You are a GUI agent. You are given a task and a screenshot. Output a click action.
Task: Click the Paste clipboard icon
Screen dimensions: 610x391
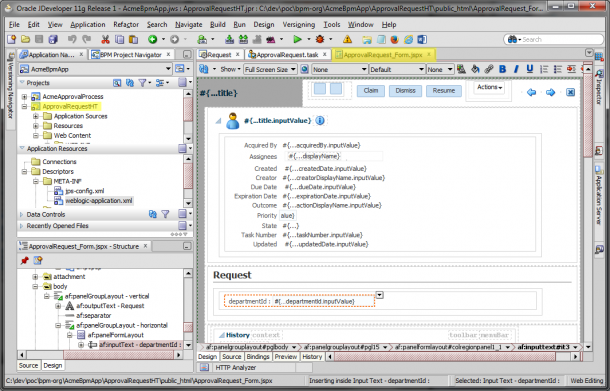133,39
